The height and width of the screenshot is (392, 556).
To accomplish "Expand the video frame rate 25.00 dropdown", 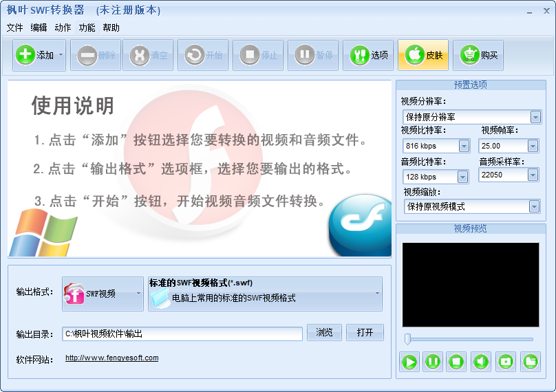I will [533, 146].
